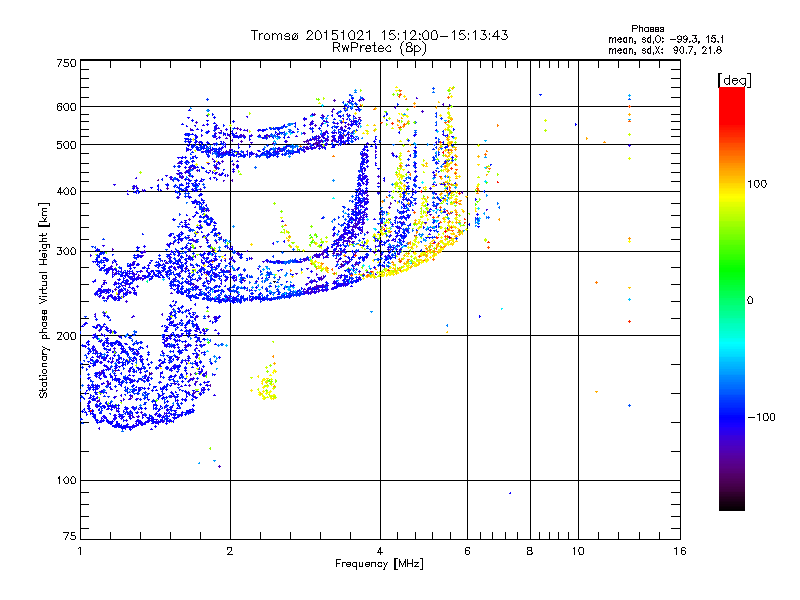The width and height of the screenshot is (800, 600).
Task: Click the height-axis tick label "100"
Action: point(66,481)
